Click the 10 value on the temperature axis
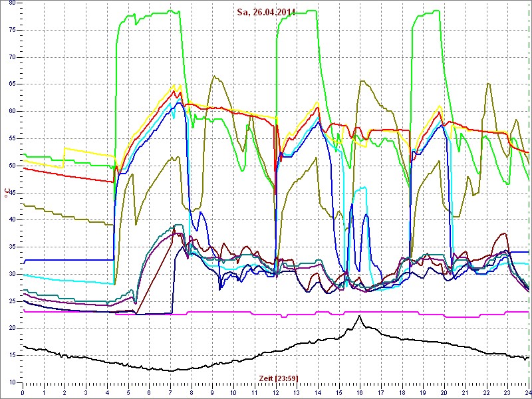The image size is (532, 399). coord(12,382)
